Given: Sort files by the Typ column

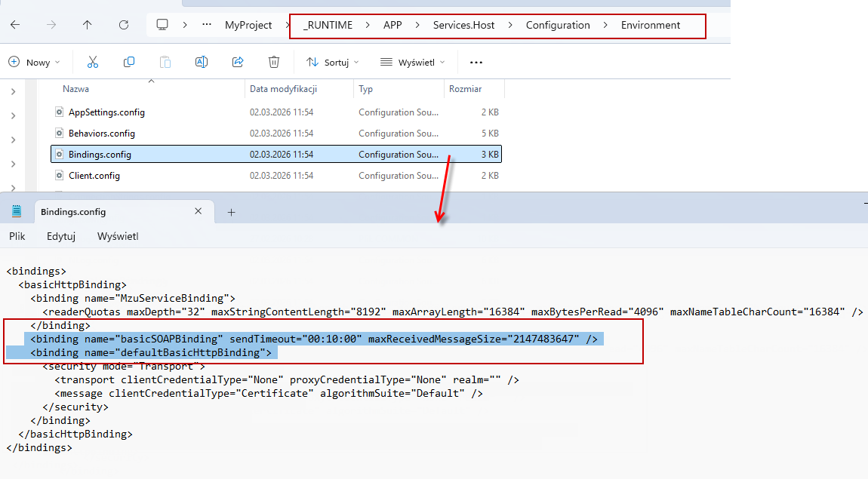Looking at the screenshot, I should [366, 89].
